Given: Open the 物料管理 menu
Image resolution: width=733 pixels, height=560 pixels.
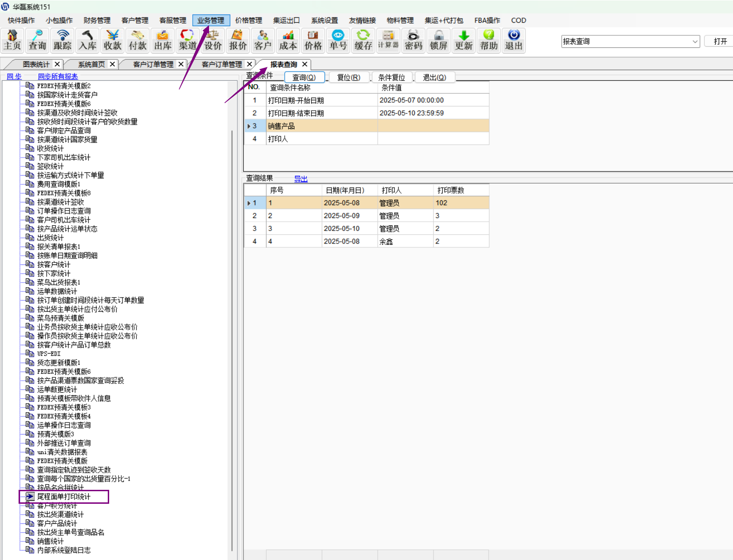Looking at the screenshot, I should [400, 20].
